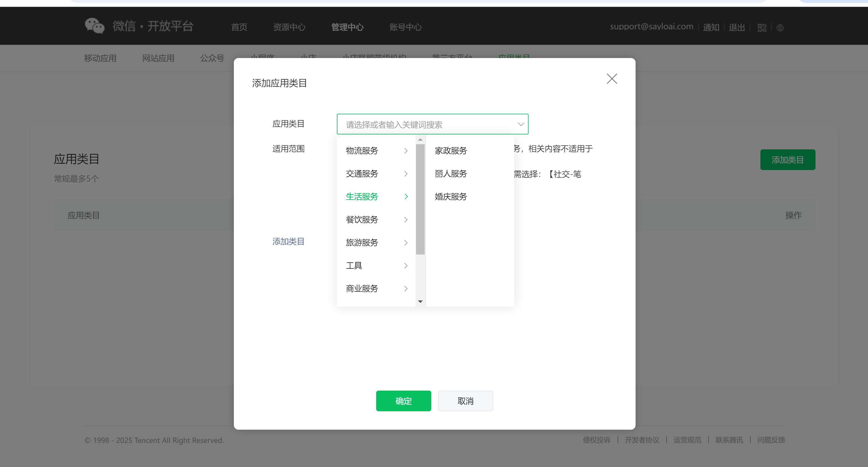Click the WeChat logo icon

click(94, 26)
